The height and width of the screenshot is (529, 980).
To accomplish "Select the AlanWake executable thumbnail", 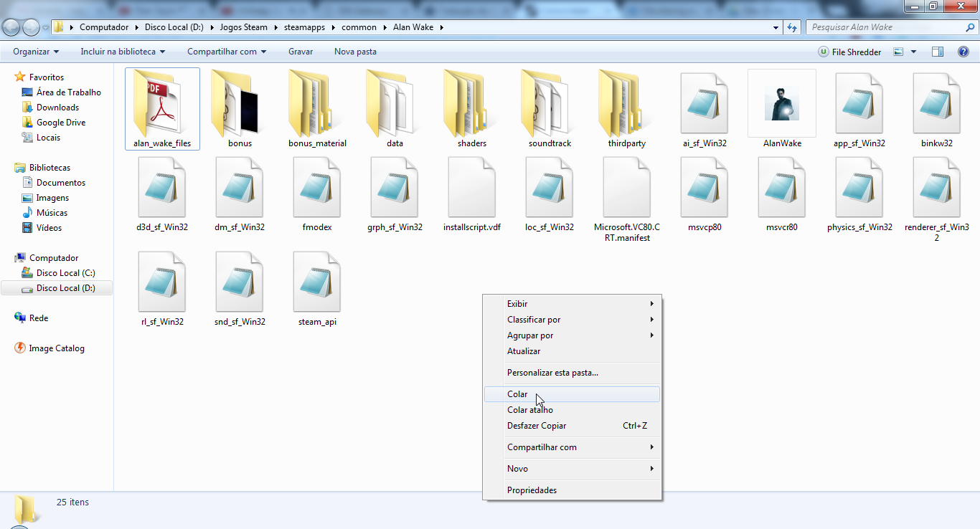I will 782,103.
